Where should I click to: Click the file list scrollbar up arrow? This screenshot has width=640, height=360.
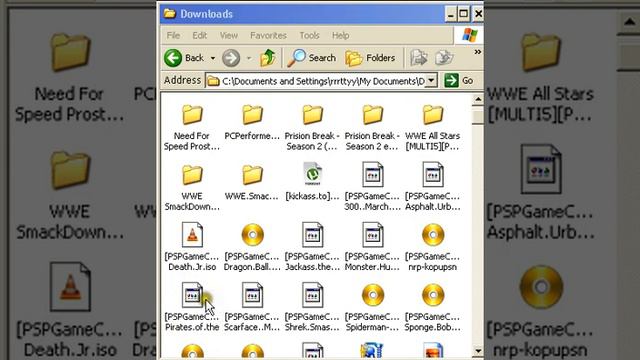[478, 99]
